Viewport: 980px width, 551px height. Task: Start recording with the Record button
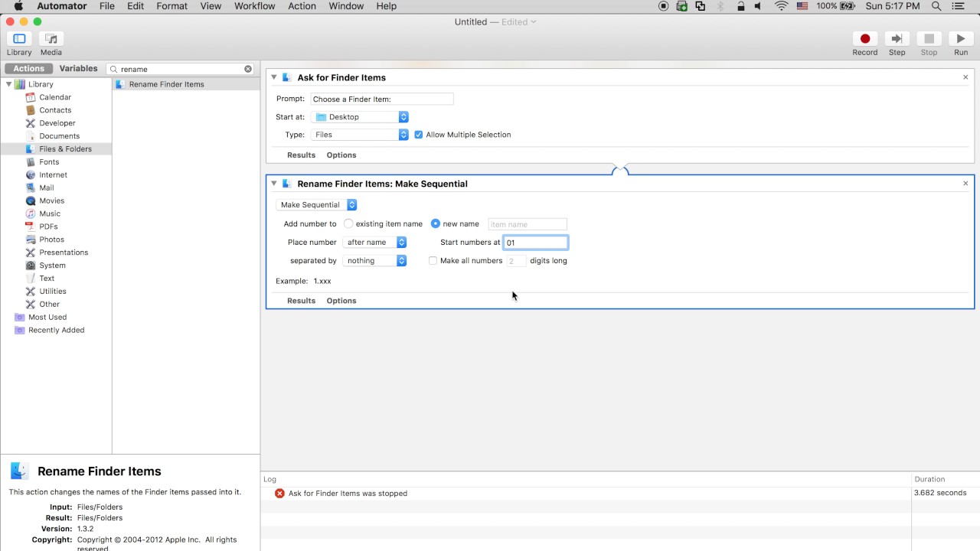tap(865, 39)
